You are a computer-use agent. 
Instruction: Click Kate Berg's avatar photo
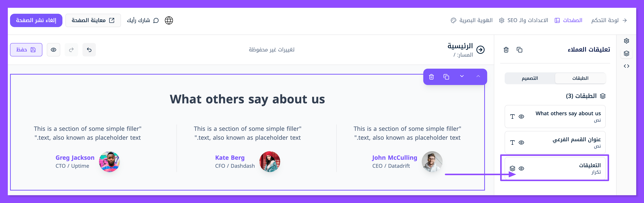coord(269,161)
